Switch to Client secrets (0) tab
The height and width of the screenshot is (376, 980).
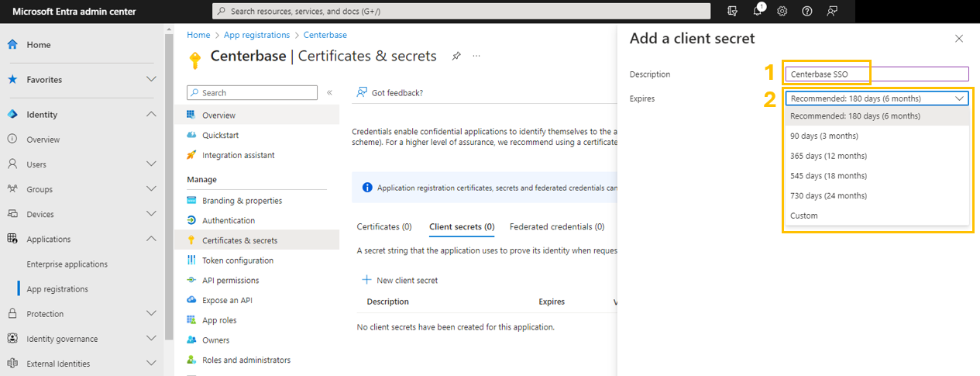(x=462, y=226)
